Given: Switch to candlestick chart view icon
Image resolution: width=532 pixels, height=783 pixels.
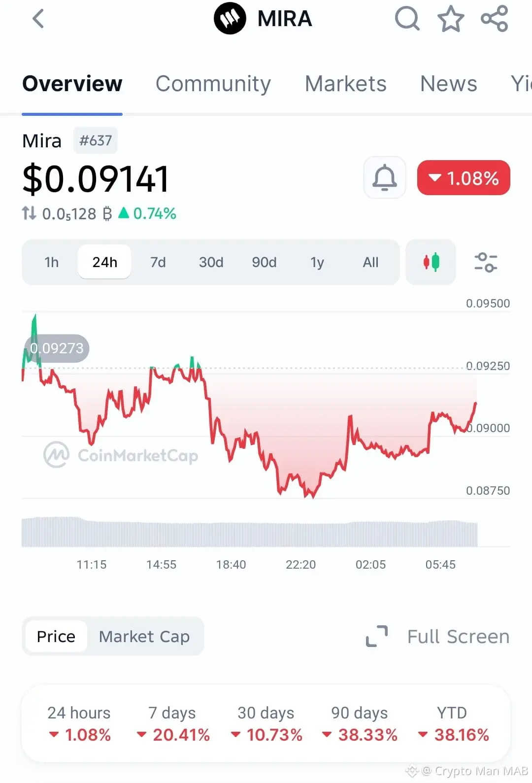Looking at the screenshot, I should point(431,262).
